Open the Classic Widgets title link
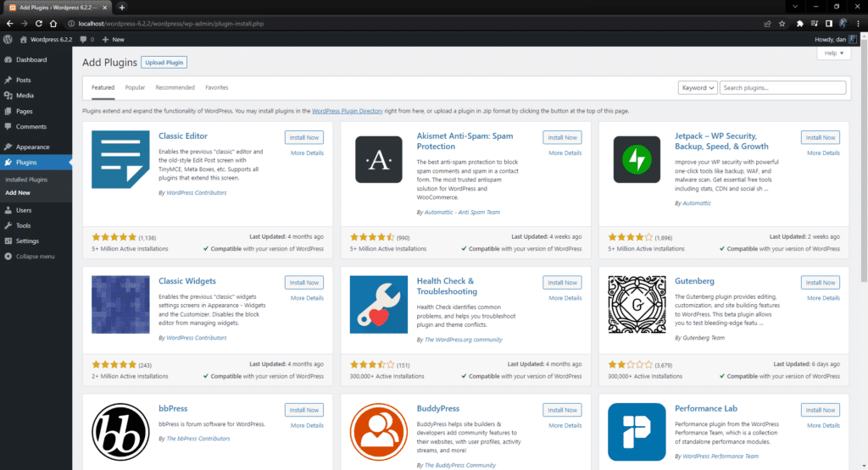The width and height of the screenshot is (868, 470). [187, 281]
